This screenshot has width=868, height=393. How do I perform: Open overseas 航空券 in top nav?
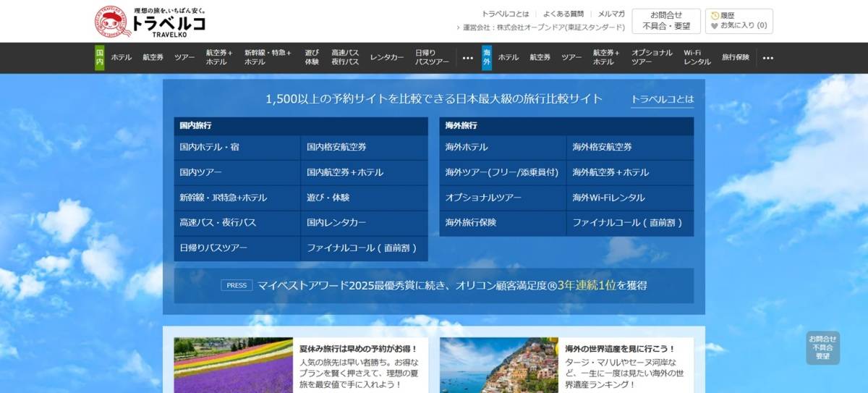pos(540,58)
